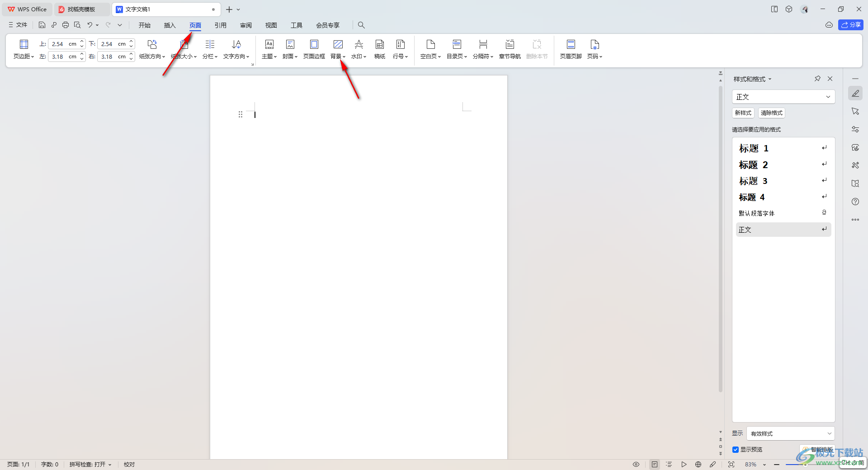Open the 页码 page number tool

[594, 49]
